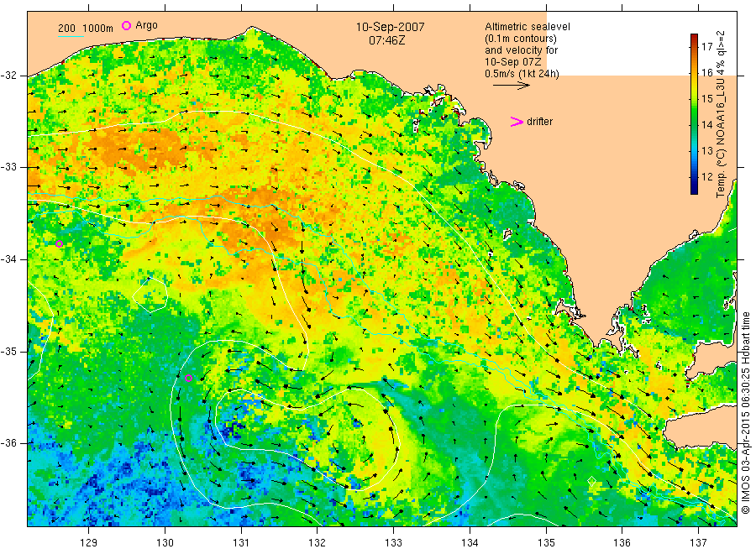756x554 pixels.
Task: Click the magenta Argo circle in the legend
Action: pyautogui.click(x=126, y=25)
